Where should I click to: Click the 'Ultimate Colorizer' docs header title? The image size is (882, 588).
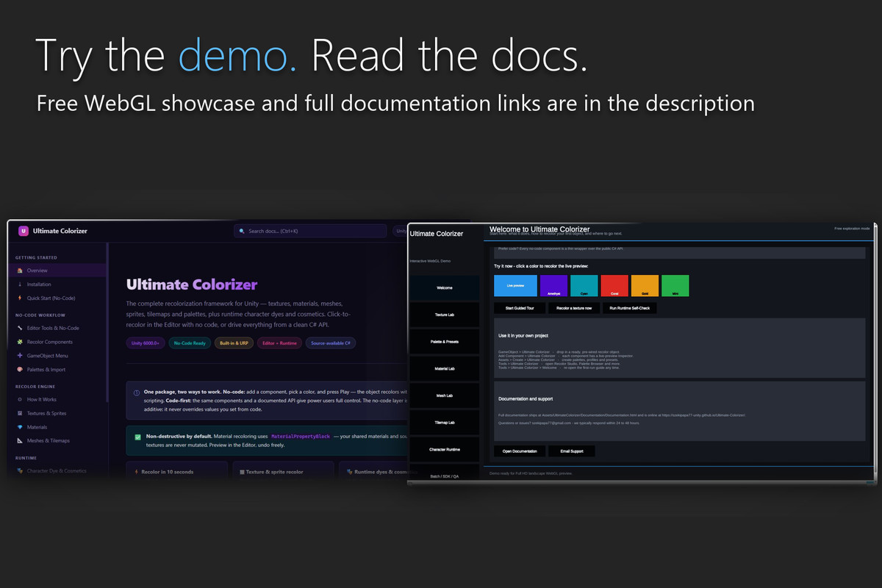tap(60, 231)
